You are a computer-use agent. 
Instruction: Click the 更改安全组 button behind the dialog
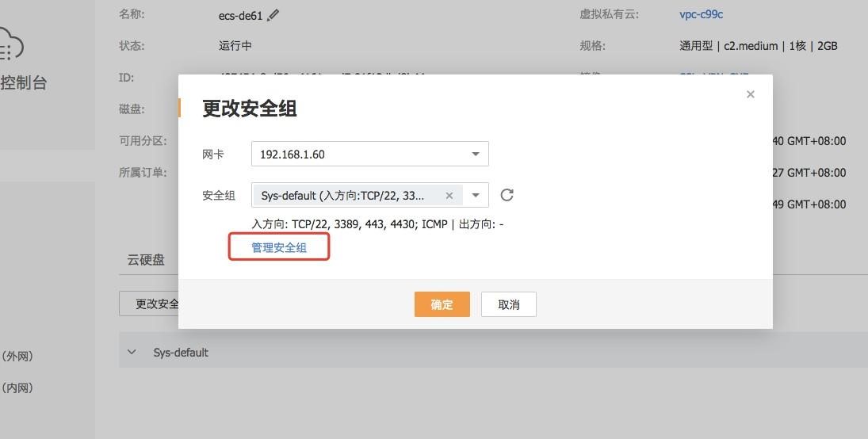point(149,304)
